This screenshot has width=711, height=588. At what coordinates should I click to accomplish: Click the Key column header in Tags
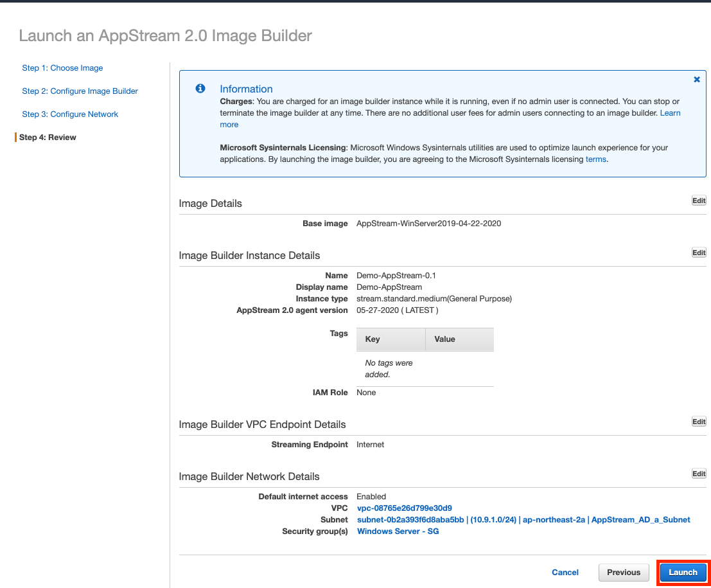point(391,339)
